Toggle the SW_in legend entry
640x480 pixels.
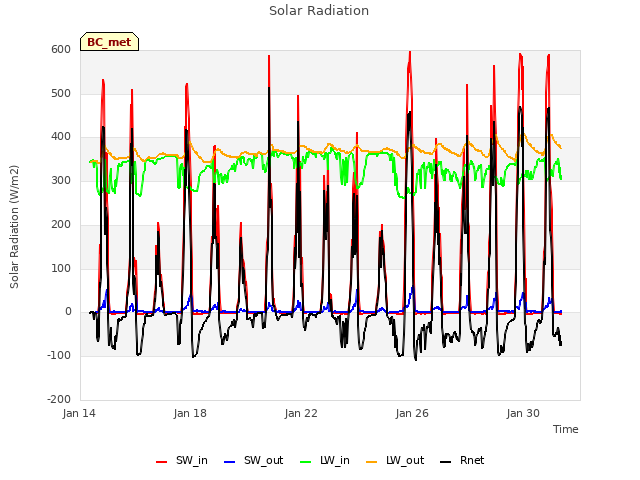coord(182,461)
